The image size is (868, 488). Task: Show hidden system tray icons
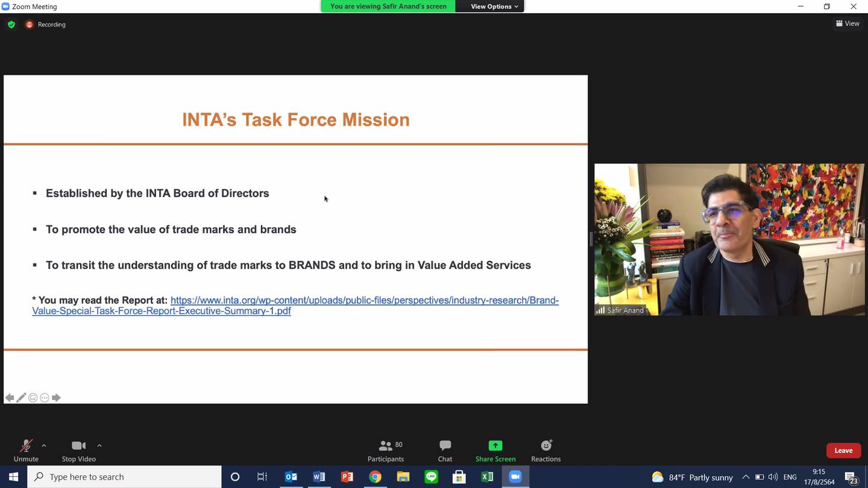pyautogui.click(x=746, y=477)
